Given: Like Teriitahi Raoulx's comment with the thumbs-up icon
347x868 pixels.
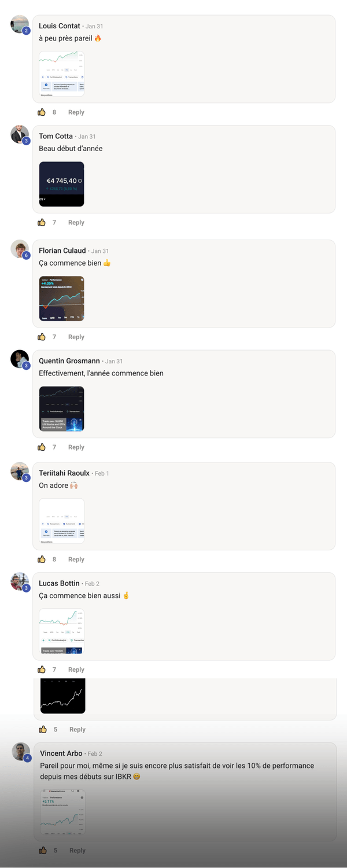Looking at the screenshot, I should [x=42, y=559].
